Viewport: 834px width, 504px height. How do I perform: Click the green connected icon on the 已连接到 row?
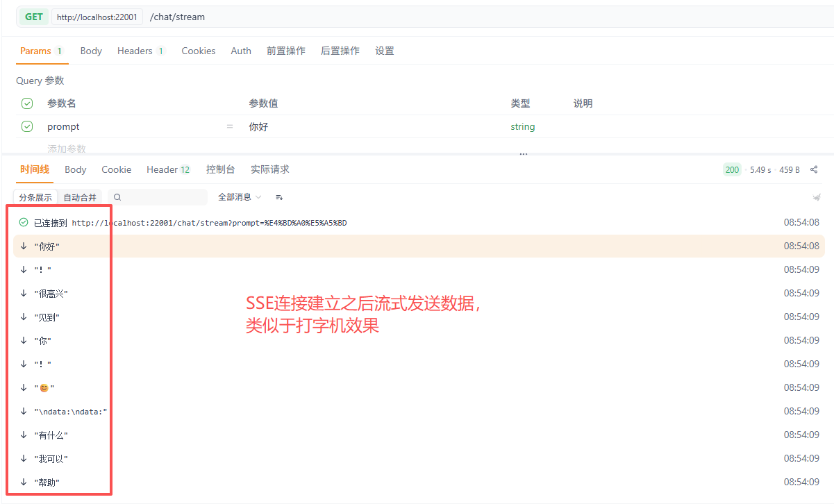pos(23,222)
